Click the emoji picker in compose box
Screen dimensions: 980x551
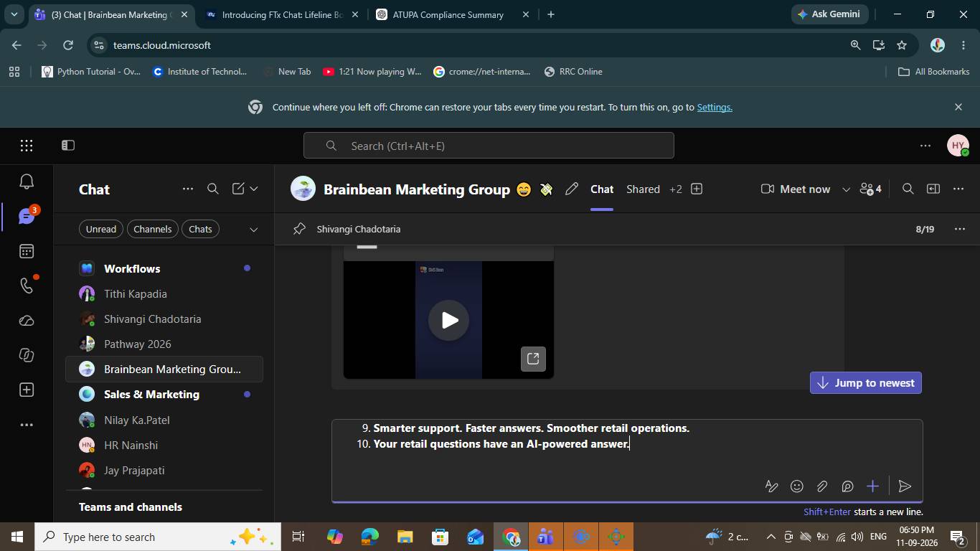[796, 486]
